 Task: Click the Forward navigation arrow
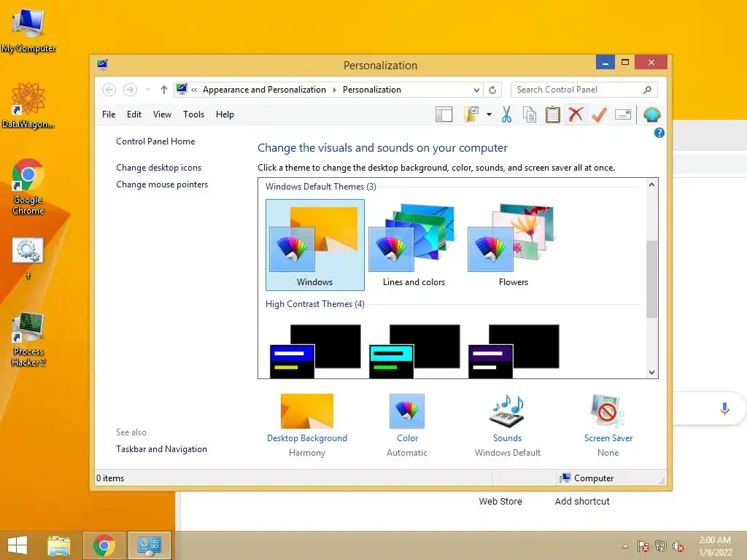click(x=130, y=90)
